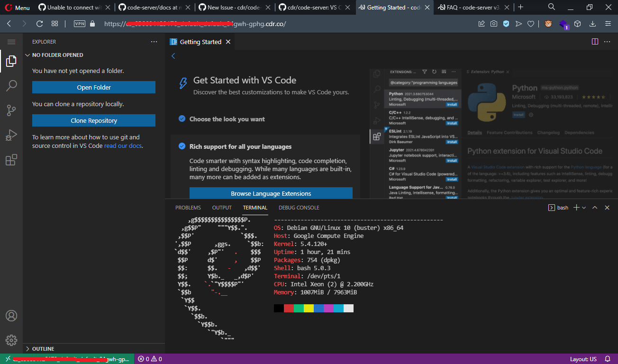This screenshot has height=364, width=618.
Task: Toggle the browser VPN badge
Action: (x=80, y=24)
